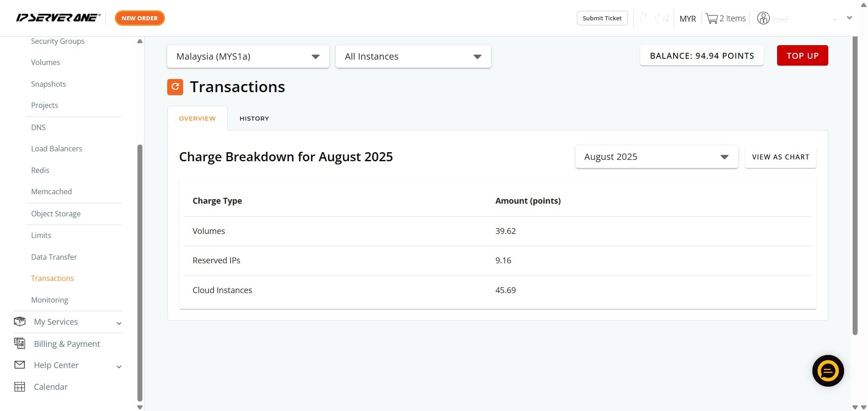The height and width of the screenshot is (411, 868).
Task: Click the My Services box icon
Action: [20, 322]
